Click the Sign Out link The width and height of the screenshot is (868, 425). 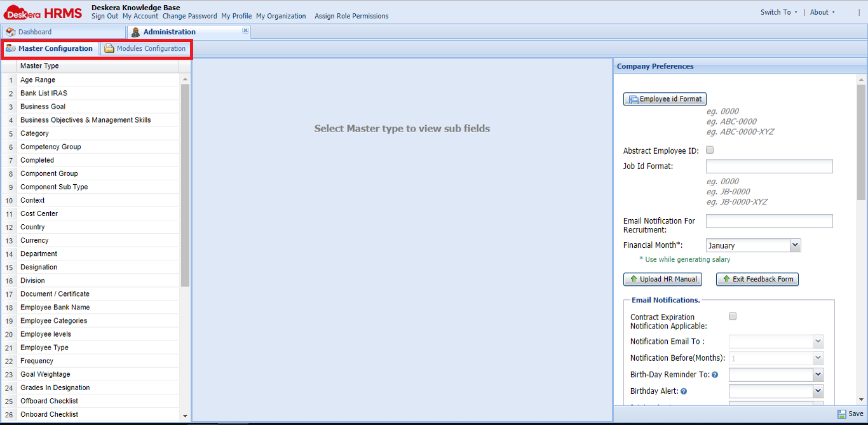[x=104, y=16]
